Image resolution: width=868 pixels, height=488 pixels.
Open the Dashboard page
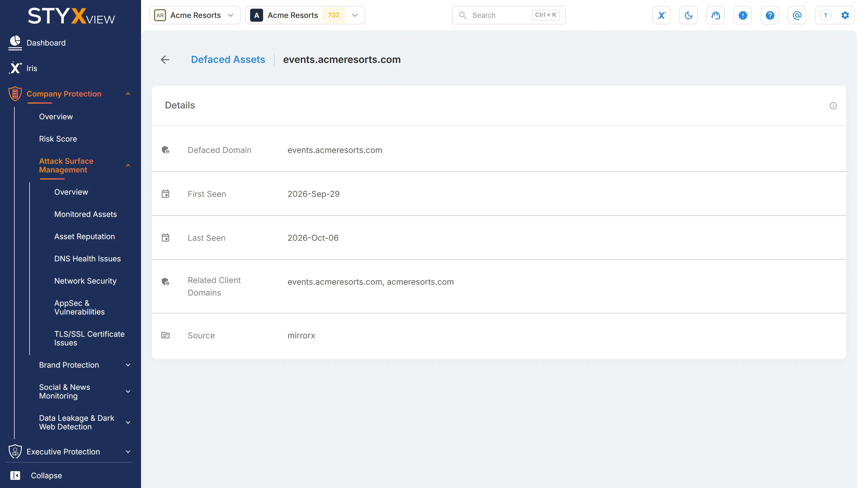pos(46,43)
